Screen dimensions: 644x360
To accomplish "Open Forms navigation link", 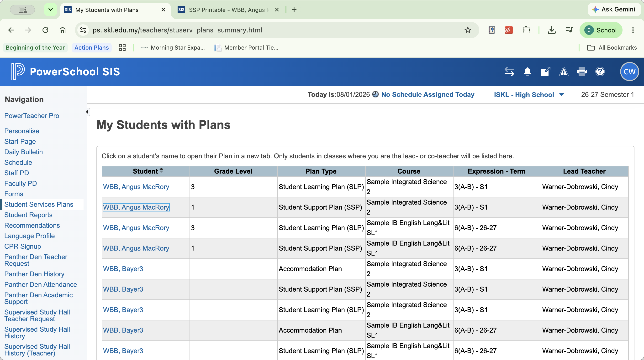I will click(14, 194).
